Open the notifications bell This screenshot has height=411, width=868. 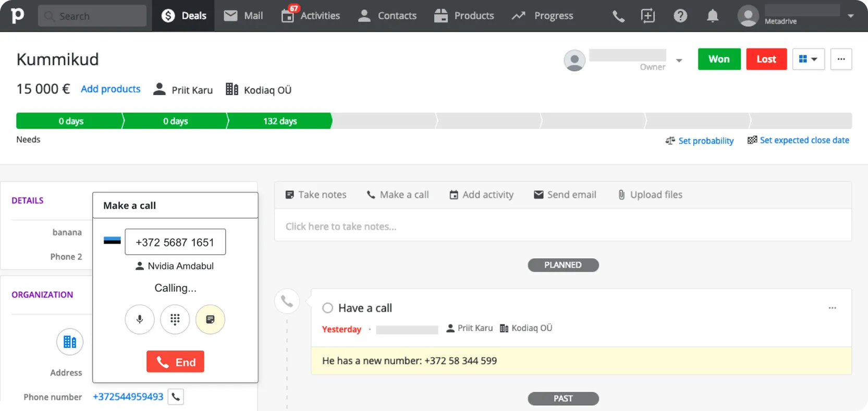(713, 16)
